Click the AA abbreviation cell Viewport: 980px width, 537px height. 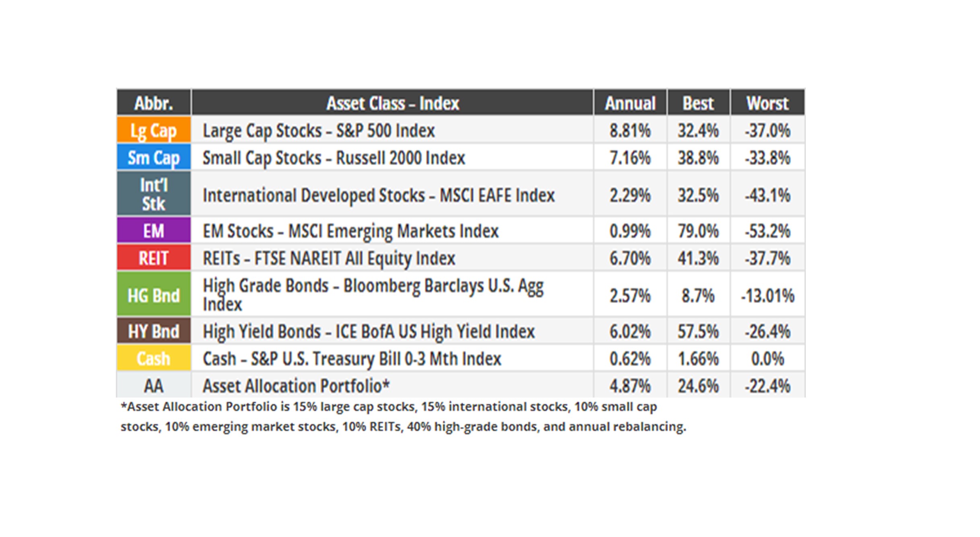coord(154,386)
